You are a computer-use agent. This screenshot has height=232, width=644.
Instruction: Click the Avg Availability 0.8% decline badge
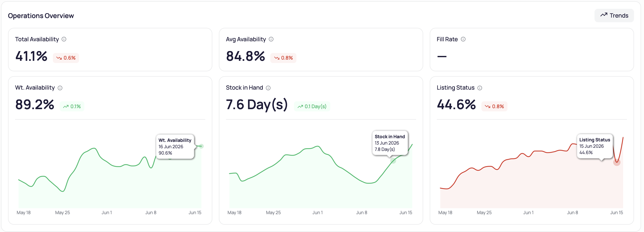pos(283,58)
